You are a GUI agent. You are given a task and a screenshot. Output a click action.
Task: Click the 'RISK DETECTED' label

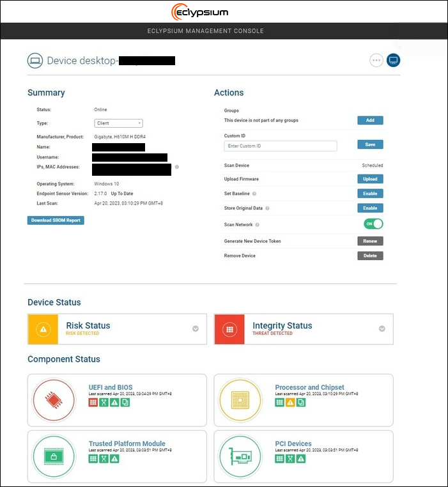(x=82, y=334)
